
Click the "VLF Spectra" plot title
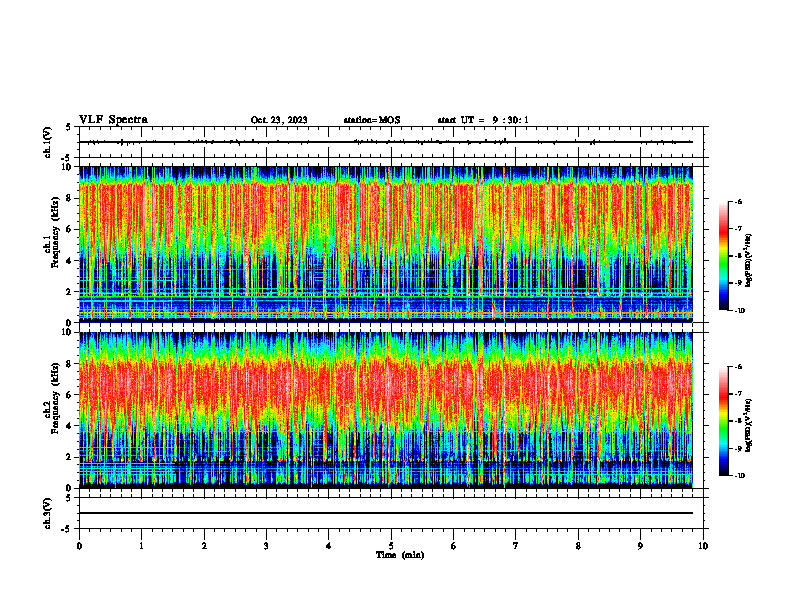pos(113,120)
